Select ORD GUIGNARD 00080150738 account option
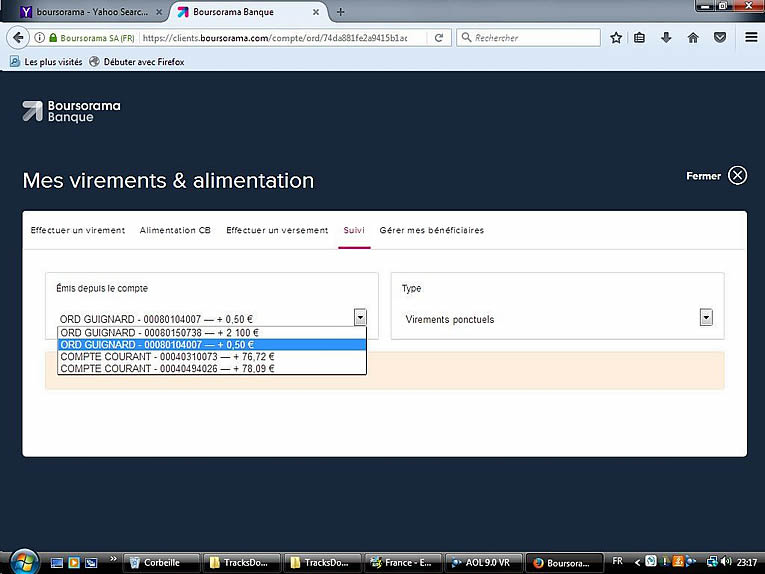This screenshot has width=765, height=574. [160, 333]
